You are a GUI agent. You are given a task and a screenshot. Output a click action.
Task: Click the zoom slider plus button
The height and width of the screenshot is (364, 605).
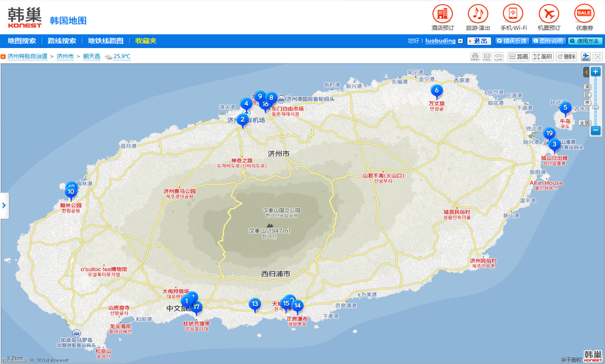pos(596,72)
